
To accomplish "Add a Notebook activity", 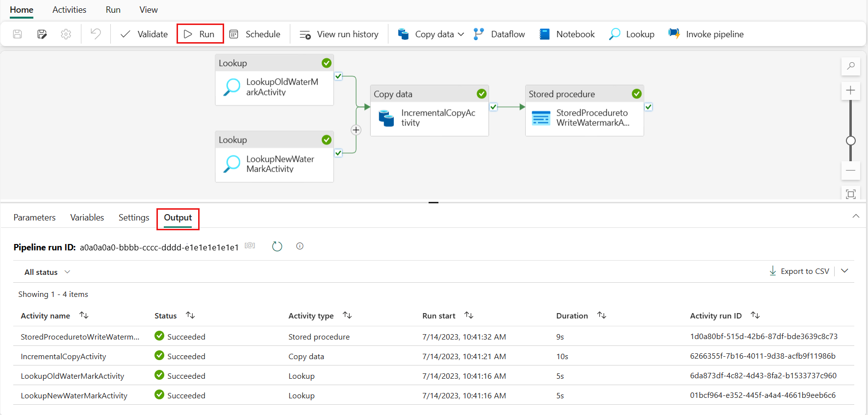I will [567, 34].
